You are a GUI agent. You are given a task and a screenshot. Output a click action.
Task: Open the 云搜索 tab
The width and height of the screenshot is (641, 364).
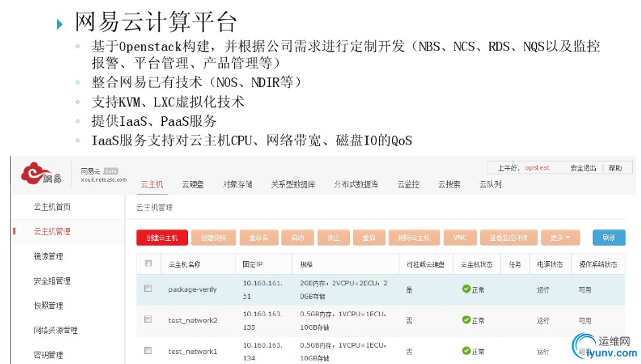[449, 184]
